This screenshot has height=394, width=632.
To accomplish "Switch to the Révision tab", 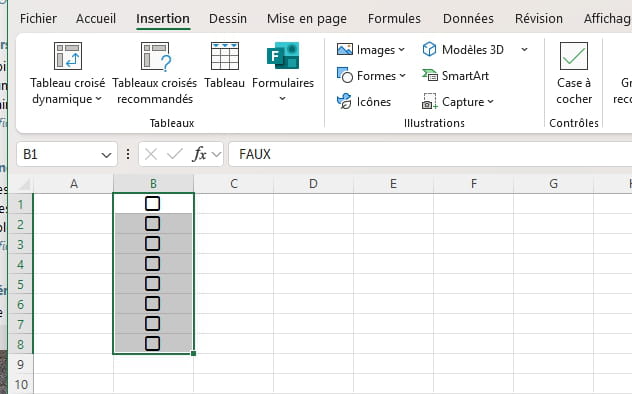I will pyautogui.click(x=539, y=19).
